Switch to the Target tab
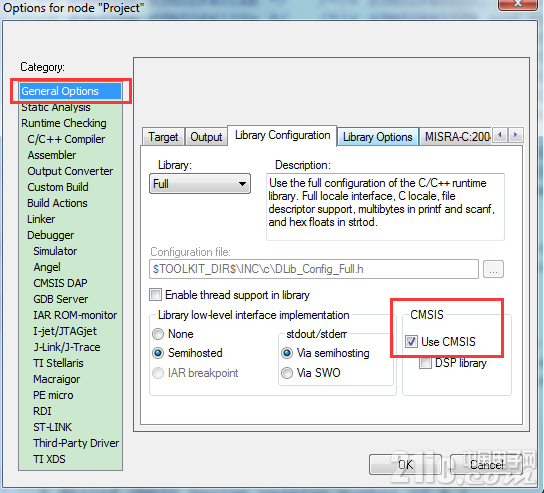The width and height of the screenshot is (544, 493). click(163, 137)
